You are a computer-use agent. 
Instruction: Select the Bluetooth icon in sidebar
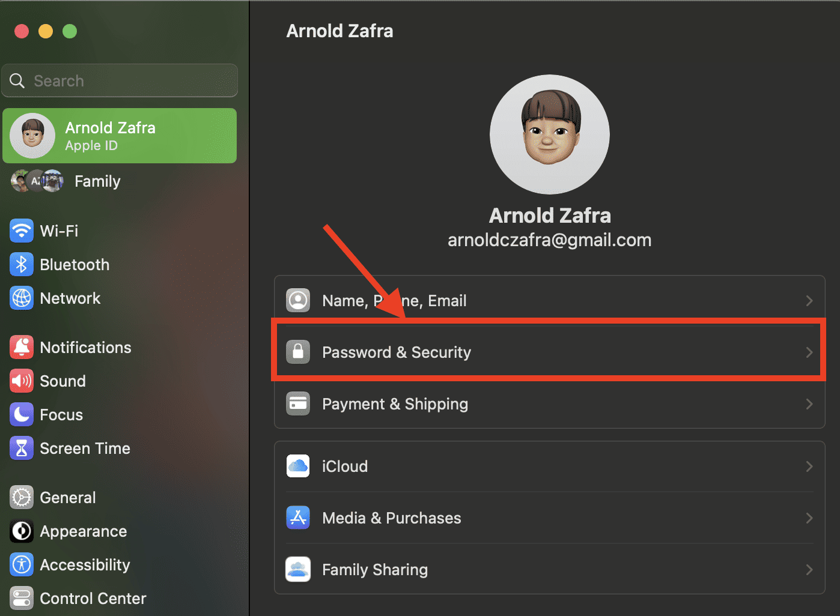click(x=22, y=264)
